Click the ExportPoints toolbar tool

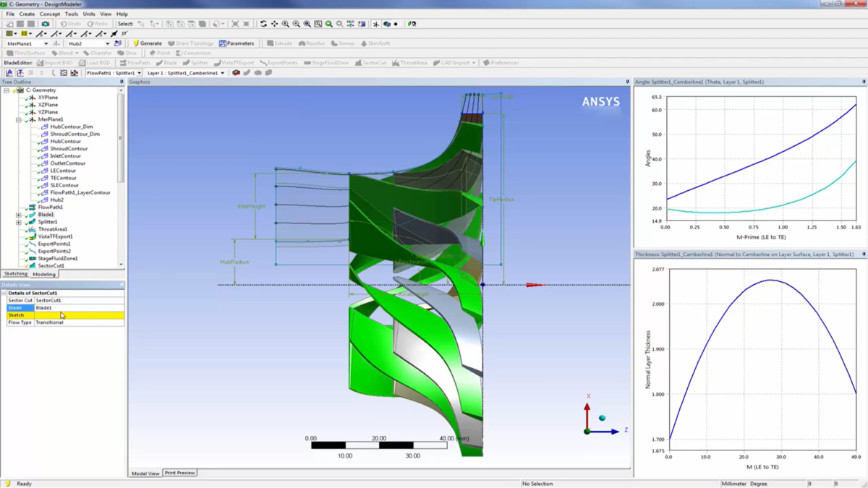(x=278, y=63)
